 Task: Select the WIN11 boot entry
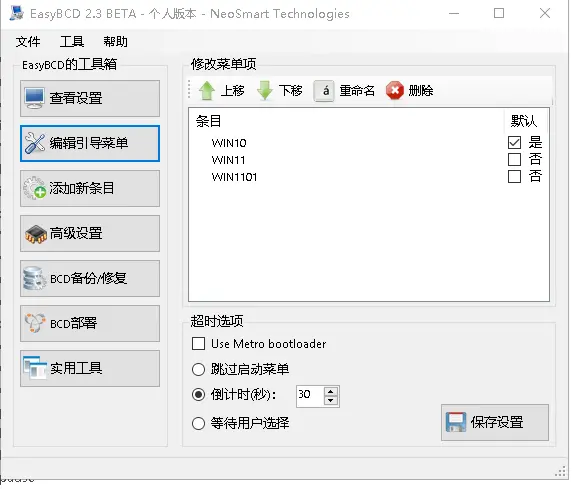228,160
